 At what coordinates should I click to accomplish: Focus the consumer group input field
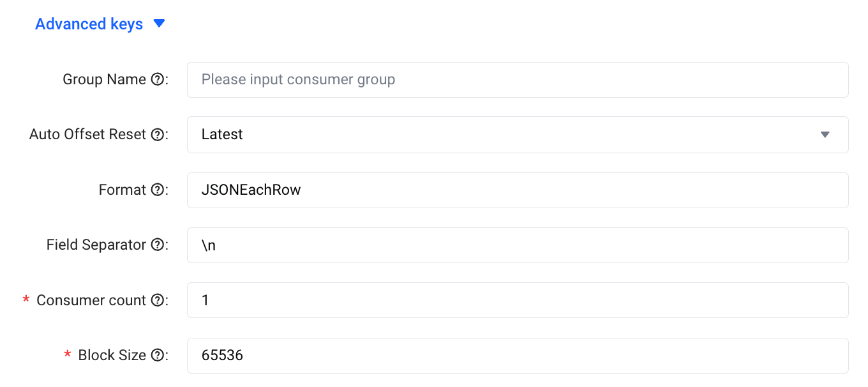coord(518,80)
